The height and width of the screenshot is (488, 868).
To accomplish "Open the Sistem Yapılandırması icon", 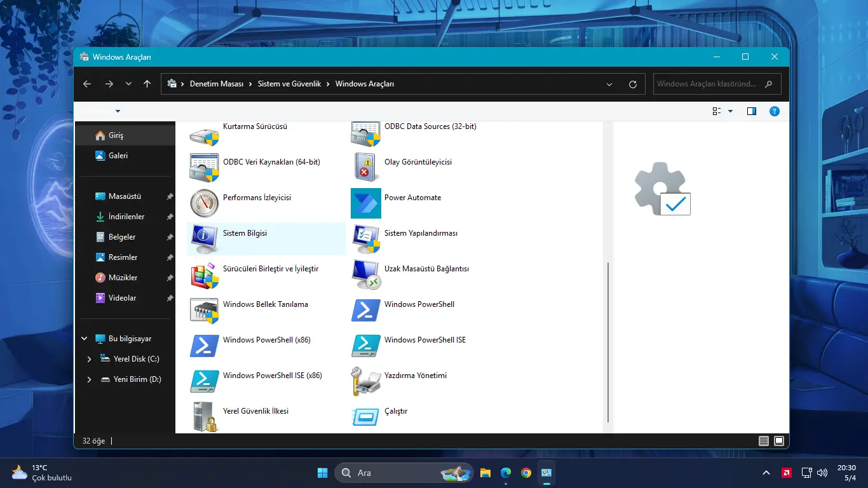I will [366, 238].
